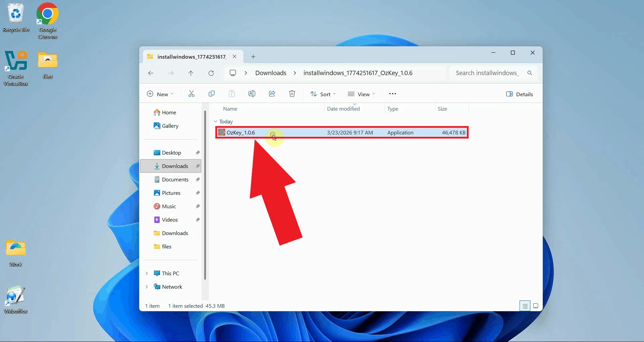This screenshot has width=644, height=342.
Task: Rename OzKey_1.0.6 using the Rename icon
Action: [252, 94]
